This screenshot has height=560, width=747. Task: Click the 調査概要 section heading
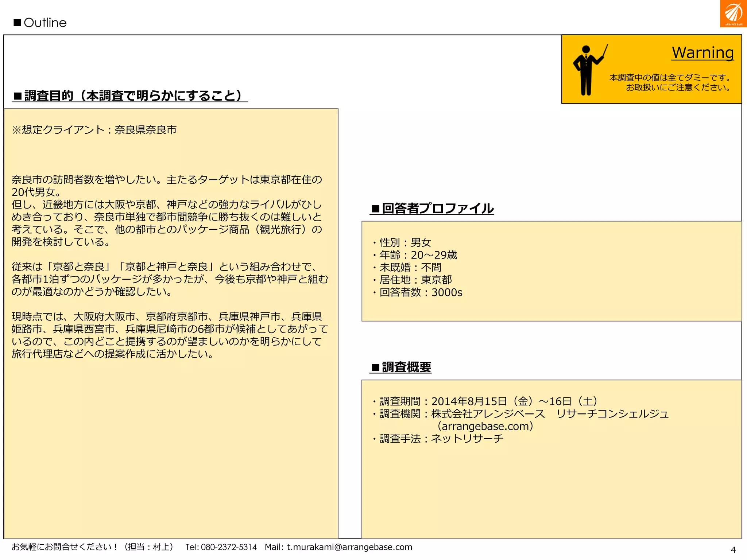pyautogui.click(x=400, y=367)
